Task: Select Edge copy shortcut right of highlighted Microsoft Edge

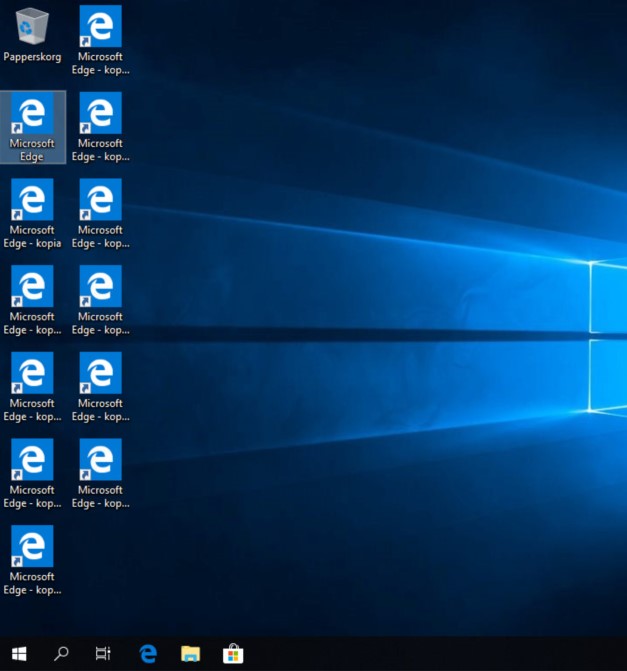Action: coord(101,127)
